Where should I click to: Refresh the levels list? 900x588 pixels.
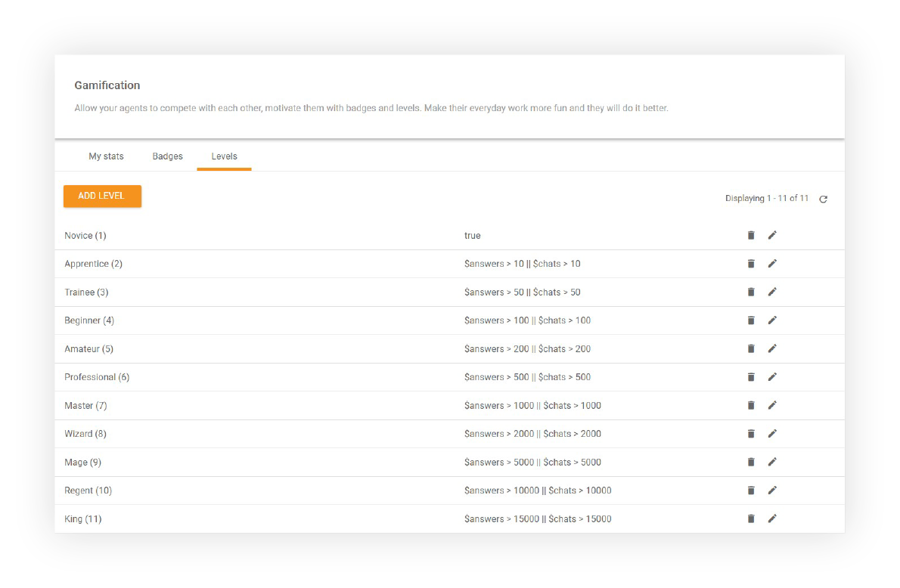[x=824, y=198]
